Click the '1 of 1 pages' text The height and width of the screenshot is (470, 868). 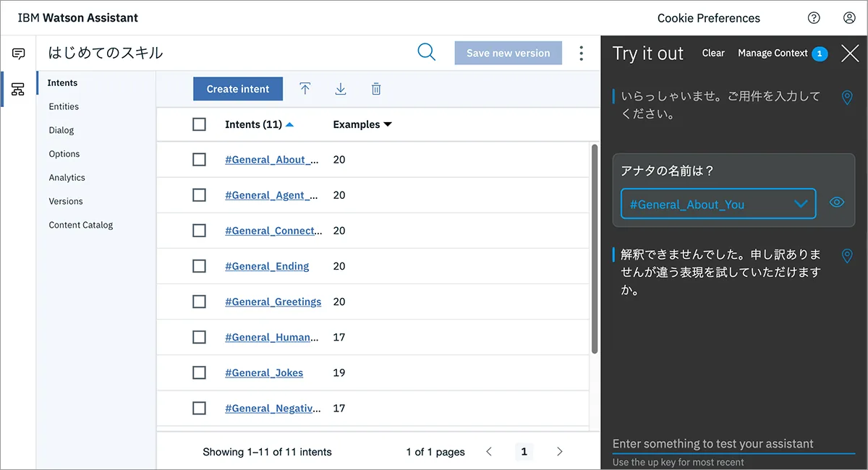(435, 452)
